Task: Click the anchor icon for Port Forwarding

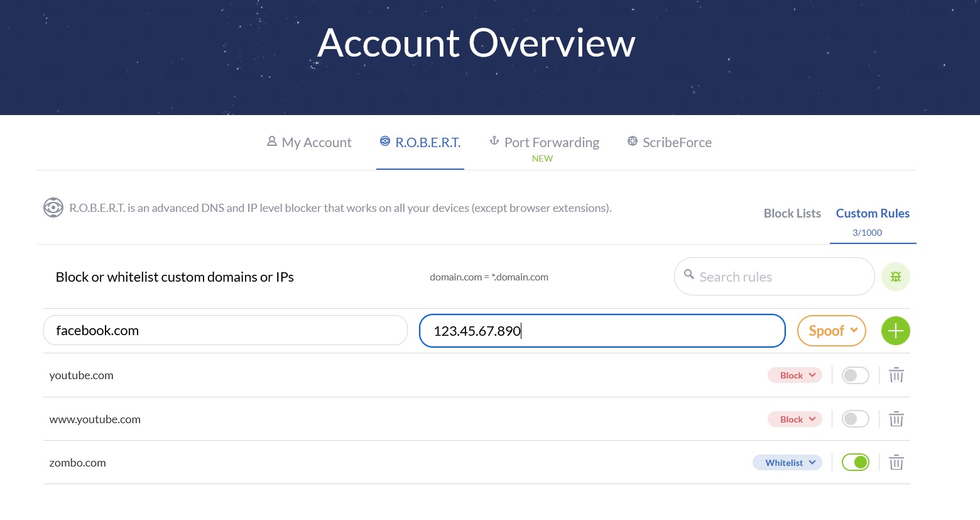Action: point(494,141)
